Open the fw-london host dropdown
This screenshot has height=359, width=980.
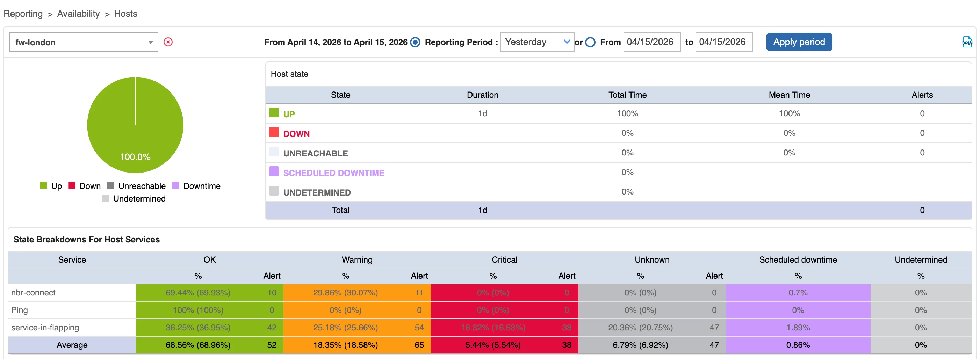(x=84, y=42)
